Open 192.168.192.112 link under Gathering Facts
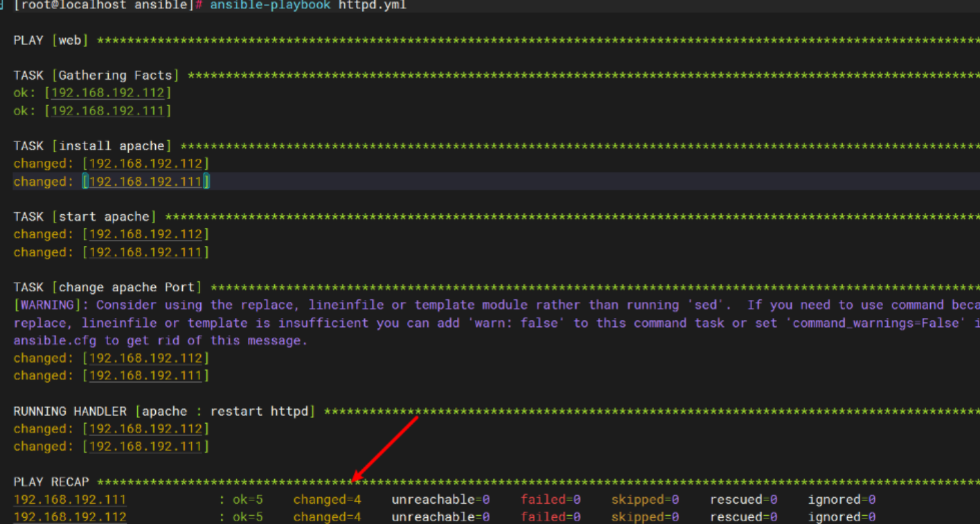Viewport: 980px width, 524px height. click(x=108, y=93)
